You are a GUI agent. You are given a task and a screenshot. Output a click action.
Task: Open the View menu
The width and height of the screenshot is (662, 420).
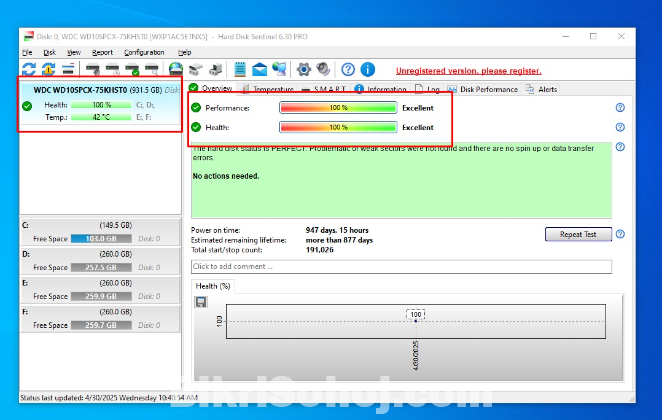click(73, 52)
